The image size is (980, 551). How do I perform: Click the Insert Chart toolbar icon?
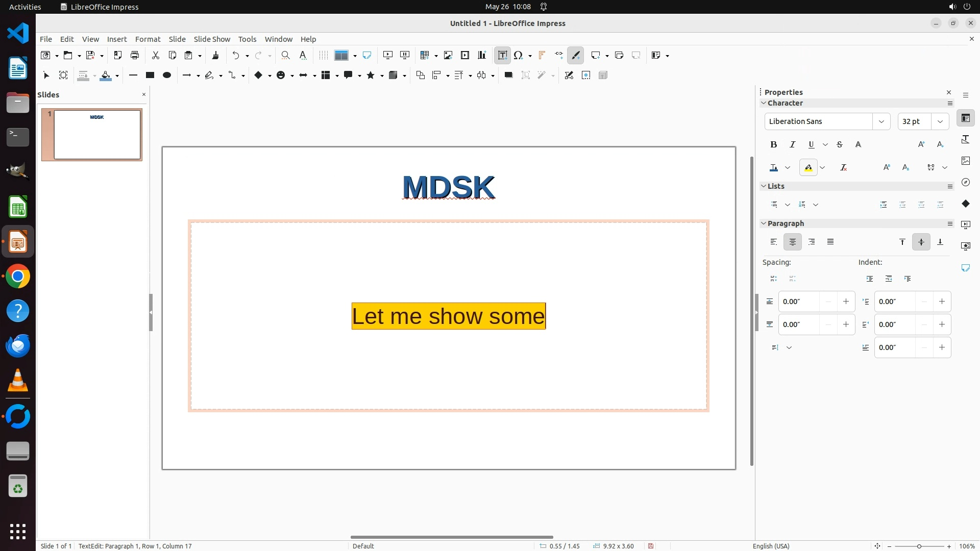coord(482,55)
